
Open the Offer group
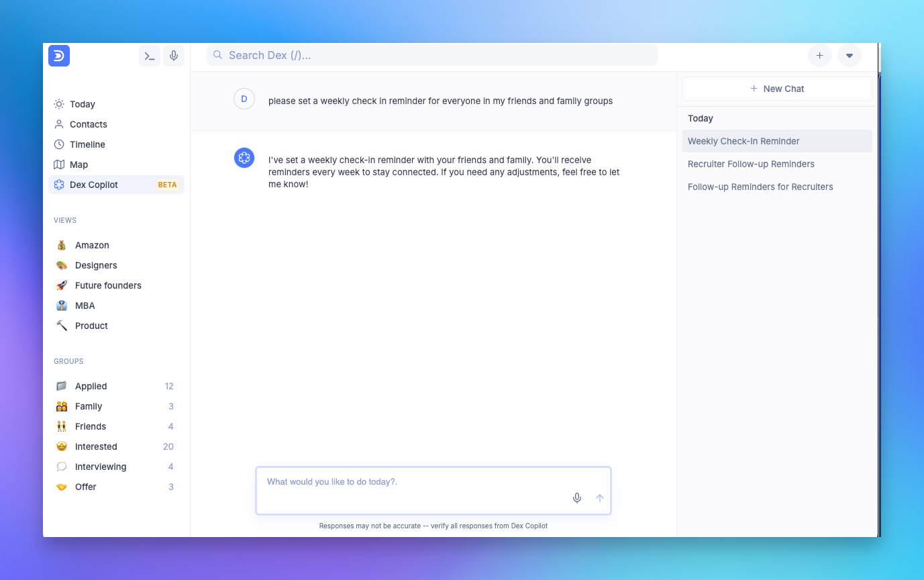tap(116, 487)
